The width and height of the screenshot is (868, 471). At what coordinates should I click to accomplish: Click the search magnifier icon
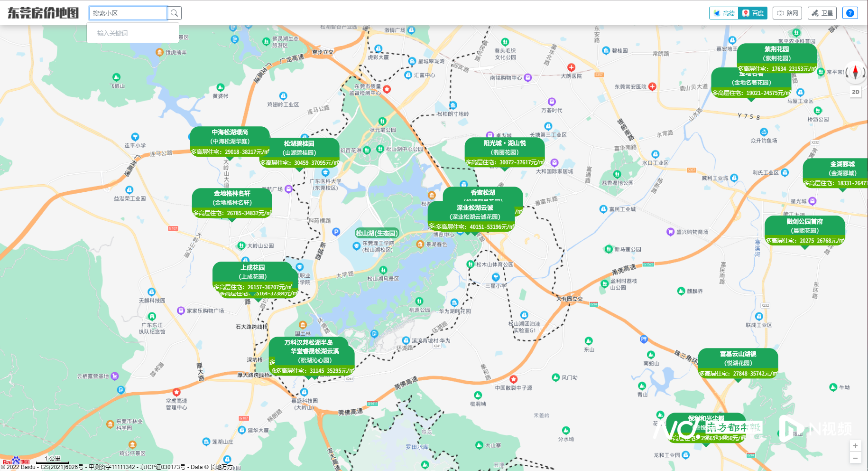pyautogui.click(x=174, y=13)
